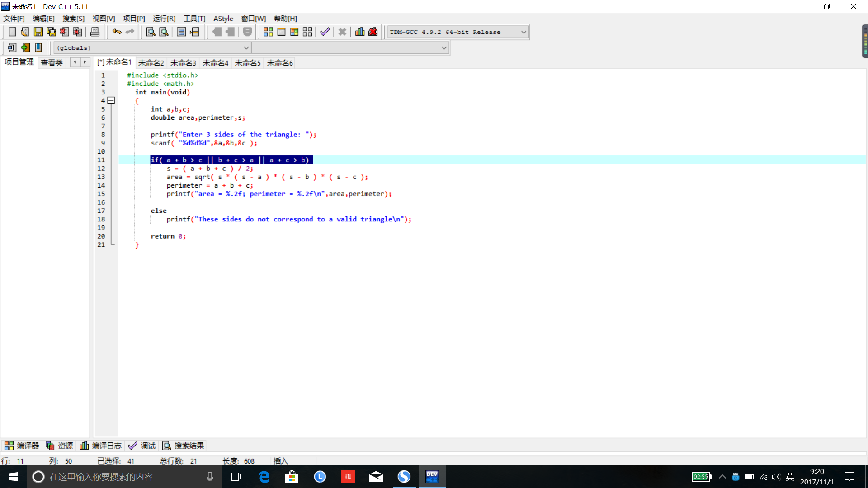Screen dimensions: 868x488
Task: Open the 资源 bottom panel tab
Action: coord(59,446)
